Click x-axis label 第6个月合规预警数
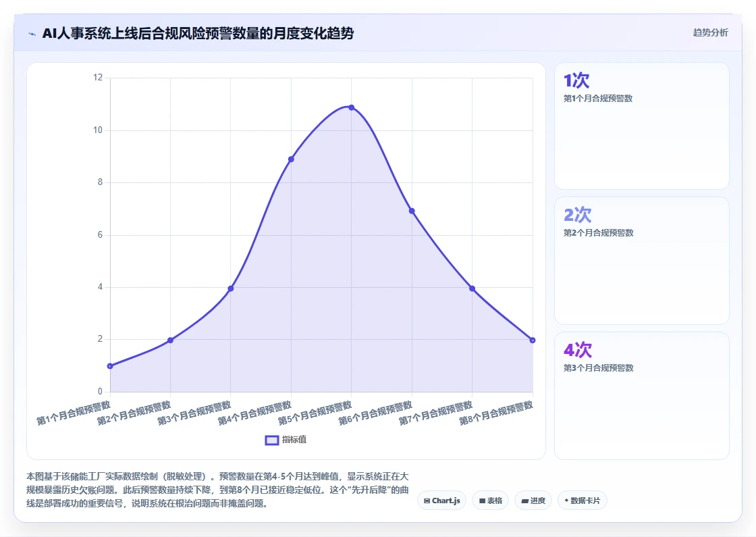The image size is (756, 537). (x=375, y=413)
